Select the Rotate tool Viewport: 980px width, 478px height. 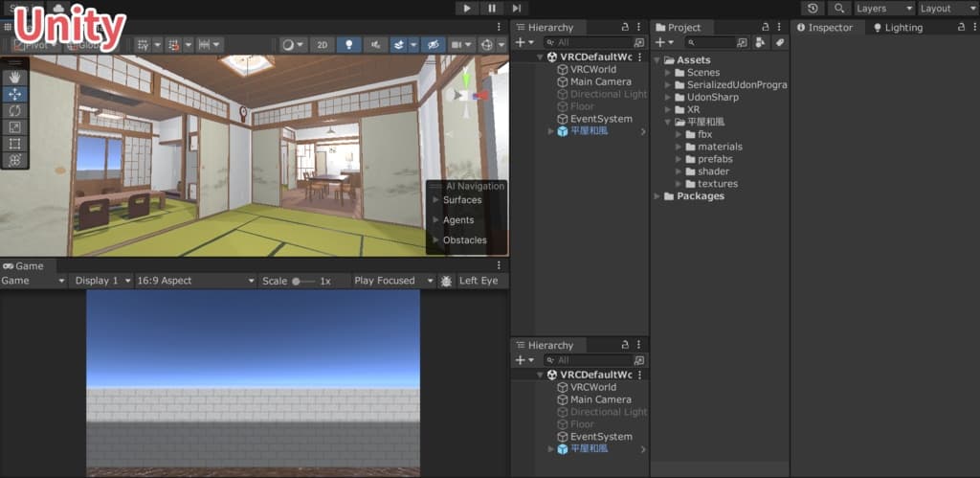[x=14, y=110]
